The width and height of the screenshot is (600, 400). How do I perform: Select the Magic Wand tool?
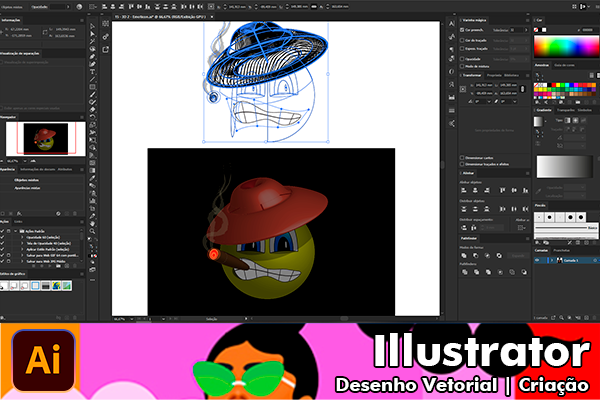(93, 41)
